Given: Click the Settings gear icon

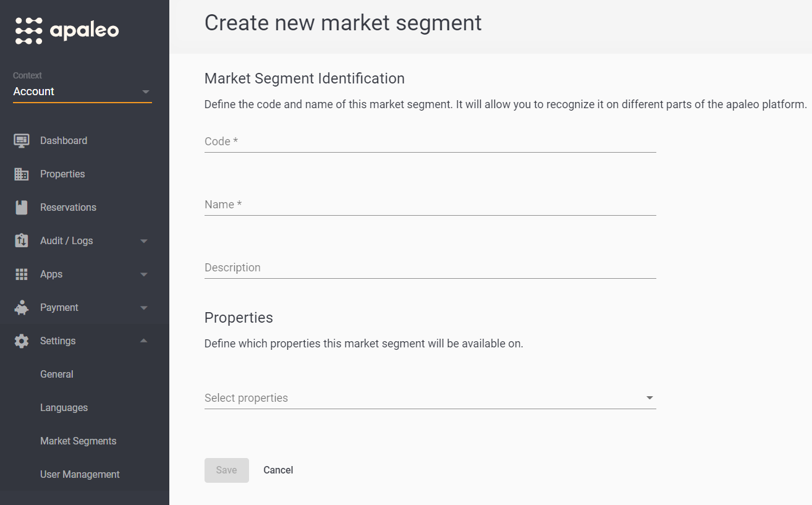Looking at the screenshot, I should click(22, 341).
